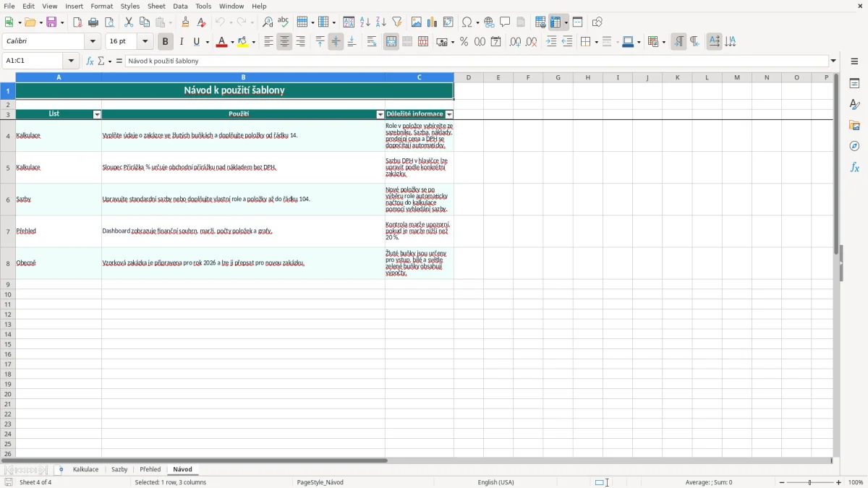This screenshot has height=488, width=868.
Task: Toggle Center Horizontally alignment
Action: 284,42
